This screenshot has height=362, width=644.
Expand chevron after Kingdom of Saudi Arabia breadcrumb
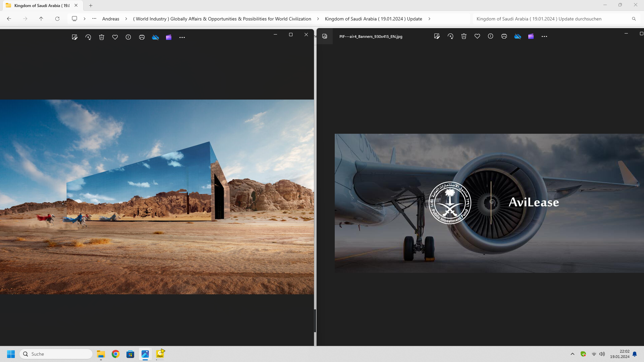pos(429,19)
